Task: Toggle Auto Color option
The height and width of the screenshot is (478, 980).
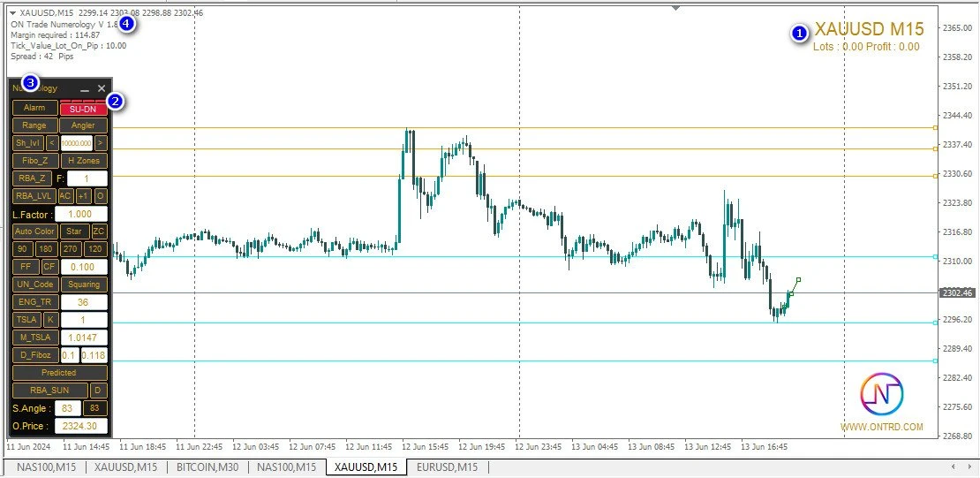Action: [35, 231]
